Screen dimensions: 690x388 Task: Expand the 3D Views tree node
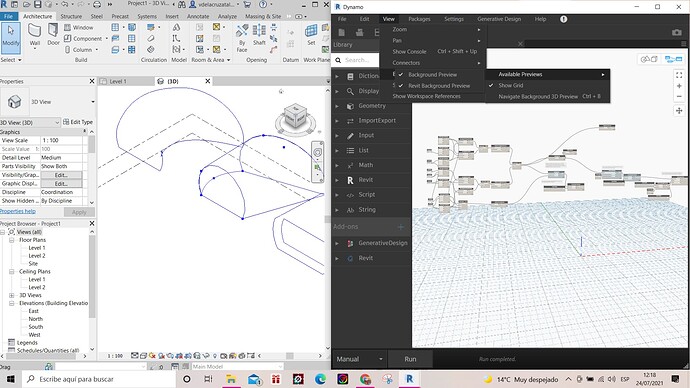coord(12,295)
